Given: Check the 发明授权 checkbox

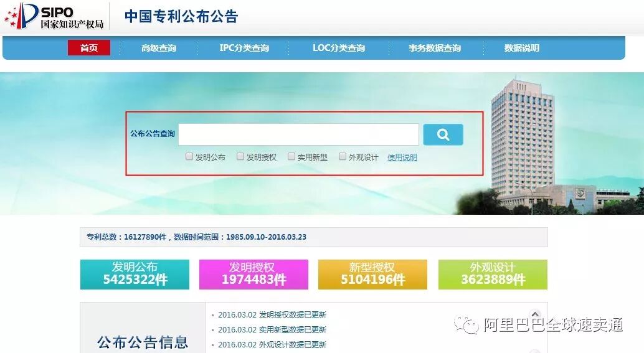Looking at the screenshot, I should pyautogui.click(x=240, y=156).
